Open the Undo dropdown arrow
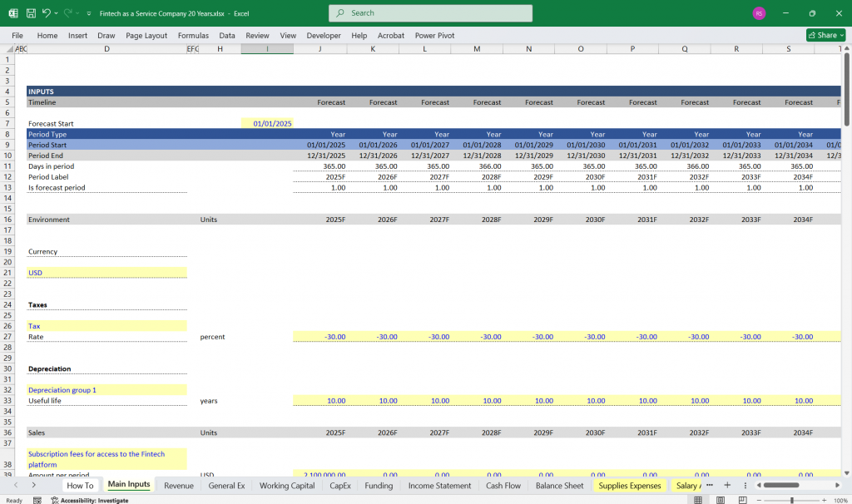Screen dimensions: 852x504 click(57, 12)
